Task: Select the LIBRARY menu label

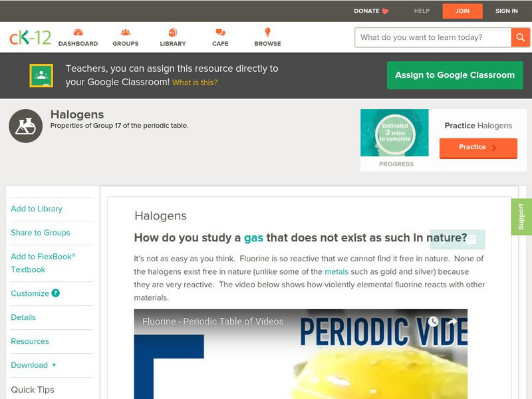Action: point(173,44)
